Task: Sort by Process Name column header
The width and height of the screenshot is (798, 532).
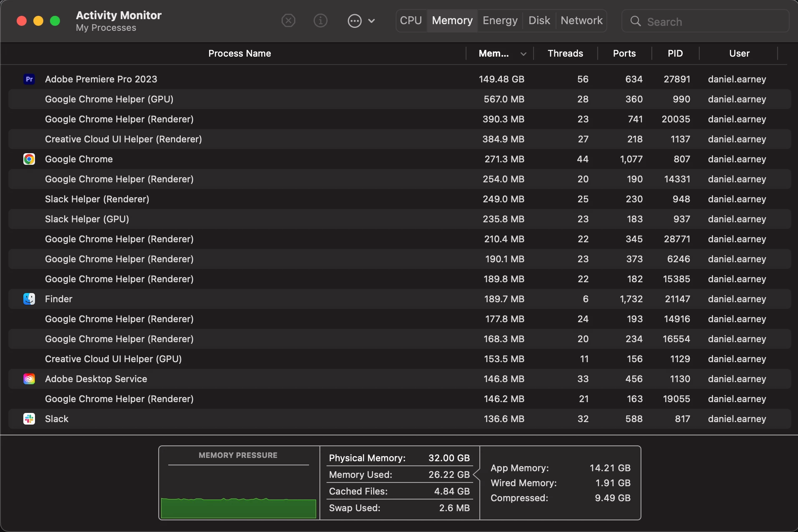Action: point(239,53)
